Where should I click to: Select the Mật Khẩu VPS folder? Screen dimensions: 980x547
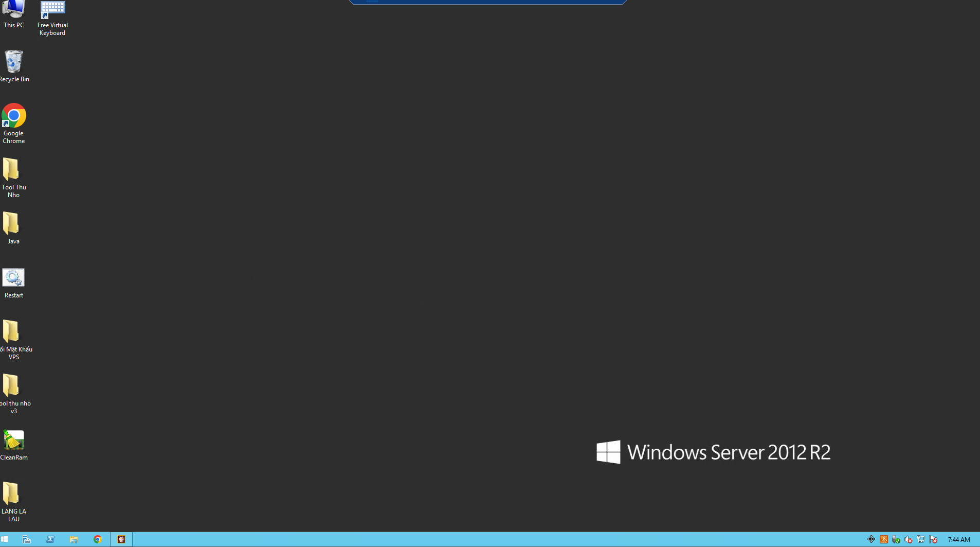coord(14,340)
